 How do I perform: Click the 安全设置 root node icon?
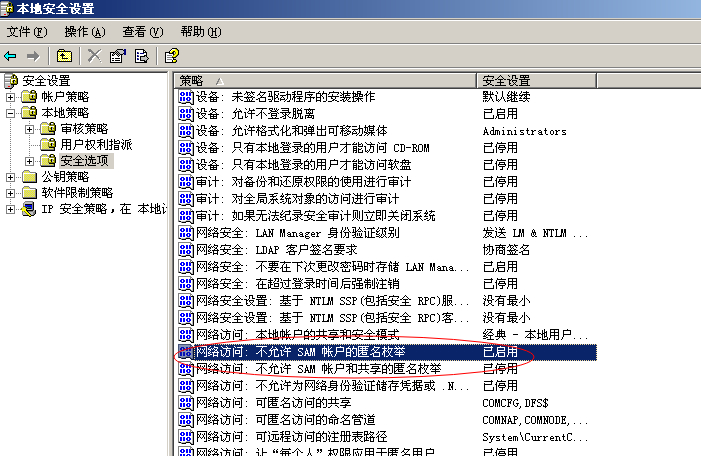[x=11, y=81]
